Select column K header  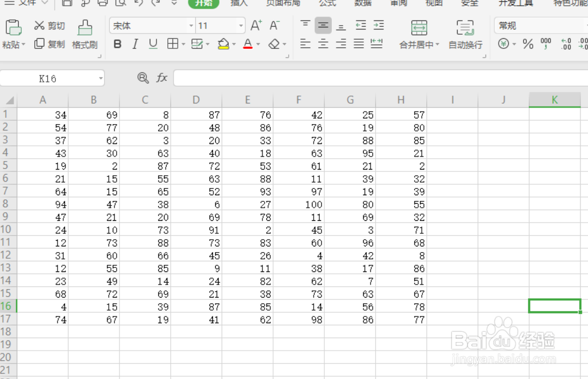coord(554,100)
